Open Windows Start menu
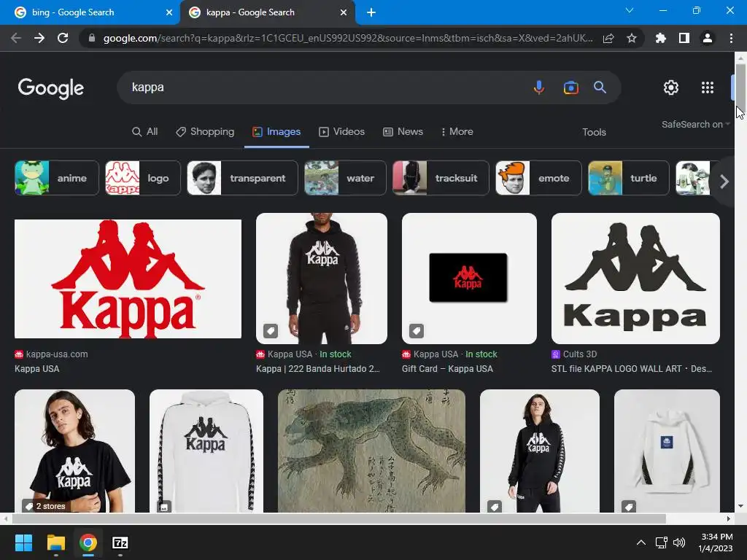Image resolution: width=747 pixels, height=560 pixels. click(x=23, y=542)
